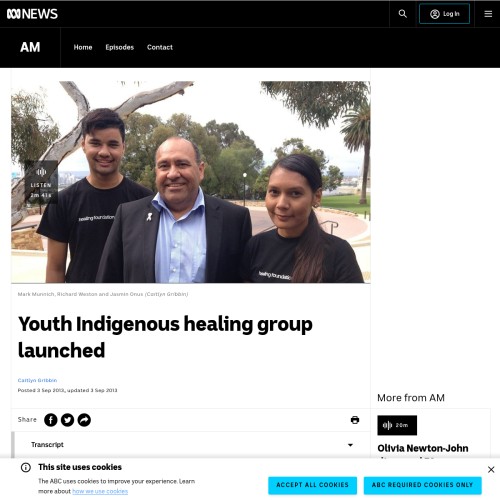Print the article via printer icon
500x500 pixels.
(x=355, y=420)
